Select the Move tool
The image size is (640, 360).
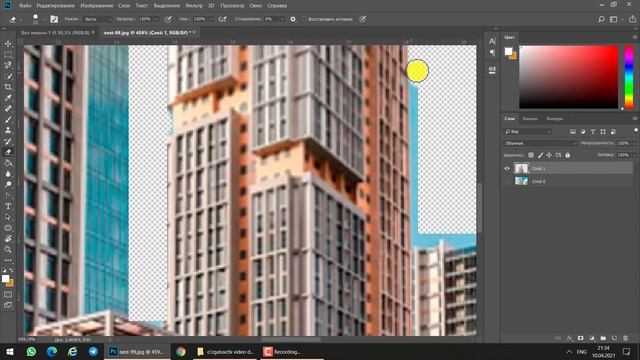coord(8,44)
